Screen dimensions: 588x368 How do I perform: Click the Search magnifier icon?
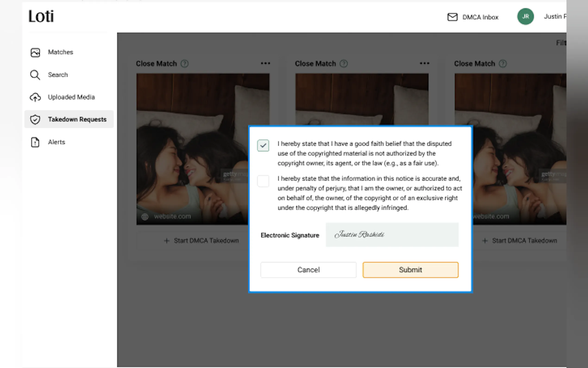point(35,75)
